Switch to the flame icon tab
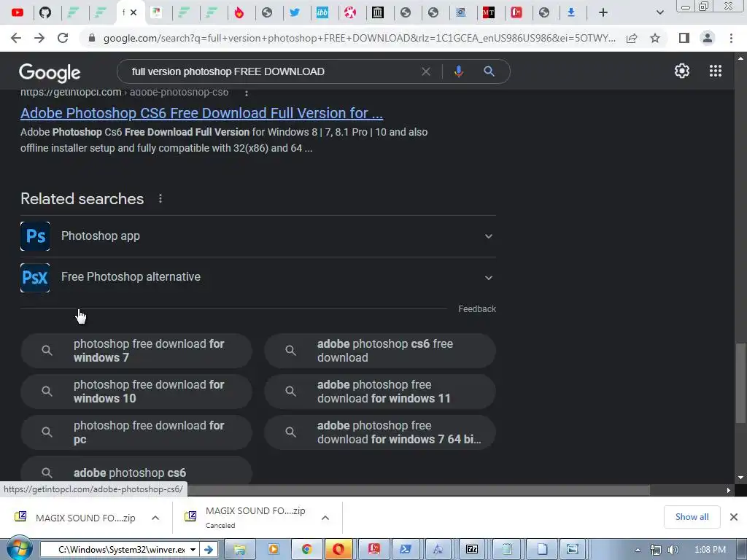Viewport: 747px width, 560px height. pyautogui.click(x=239, y=12)
